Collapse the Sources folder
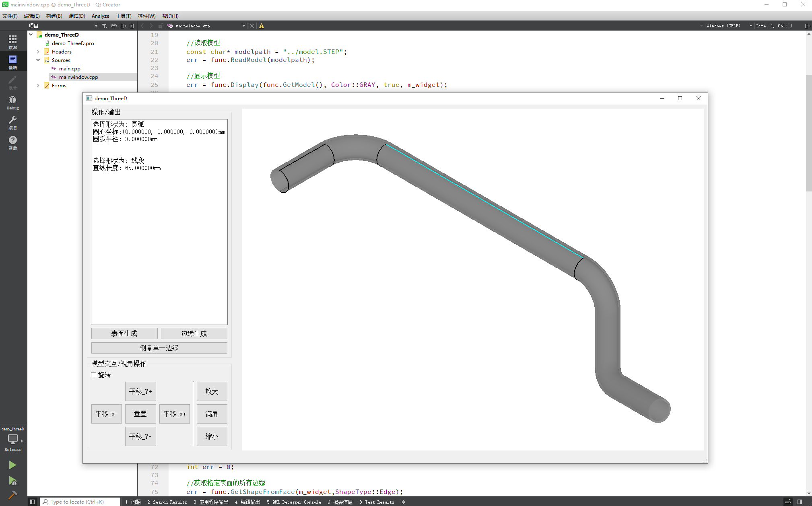Screen dimensions: 812x506 38,60
